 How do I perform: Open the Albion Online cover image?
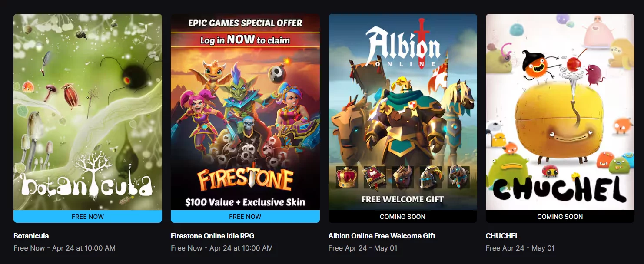click(402, 112)
